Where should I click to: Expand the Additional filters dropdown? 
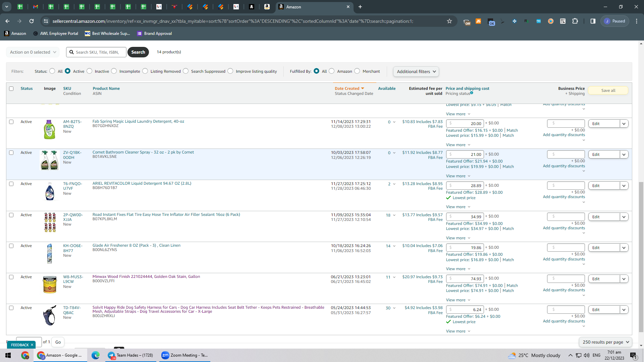[x=416, y=71]
